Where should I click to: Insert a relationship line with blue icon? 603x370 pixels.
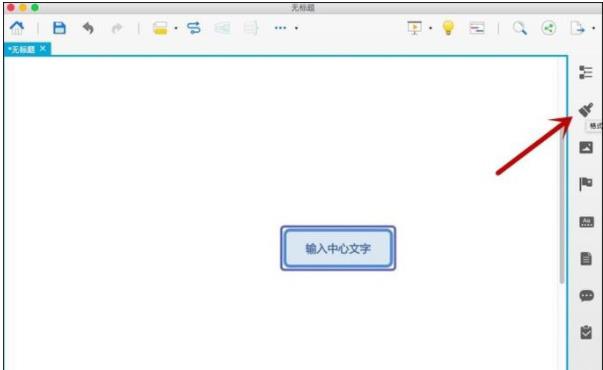pos(193,28)
